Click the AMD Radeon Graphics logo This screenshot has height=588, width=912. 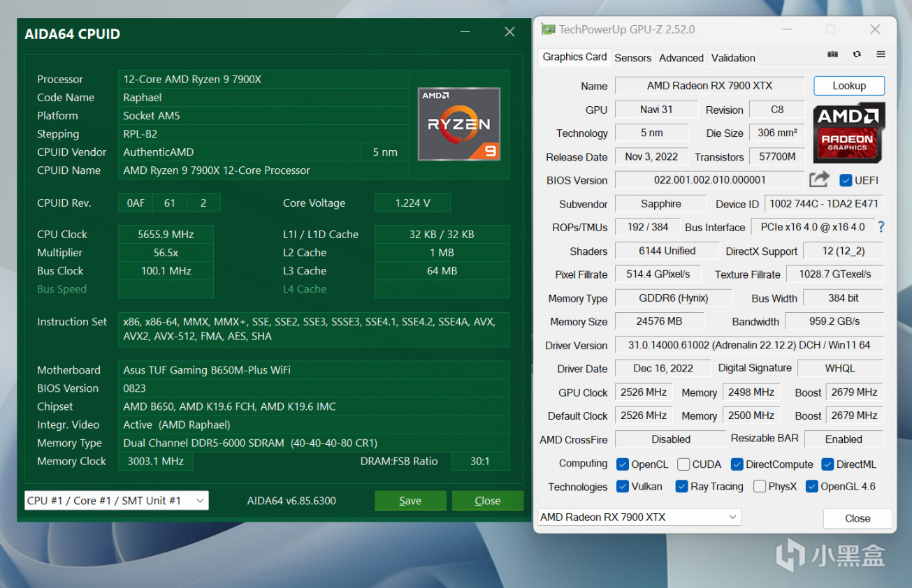848,133
